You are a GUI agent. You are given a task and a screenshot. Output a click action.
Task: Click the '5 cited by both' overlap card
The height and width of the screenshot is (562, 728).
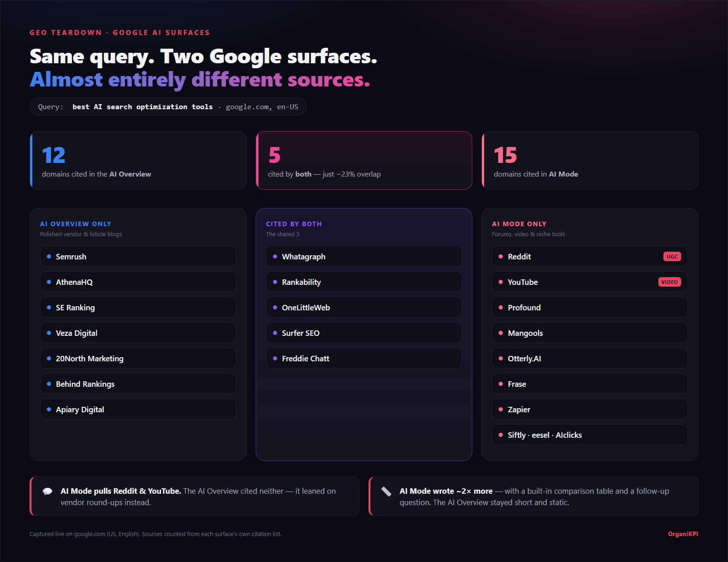[x=364, y=161]
